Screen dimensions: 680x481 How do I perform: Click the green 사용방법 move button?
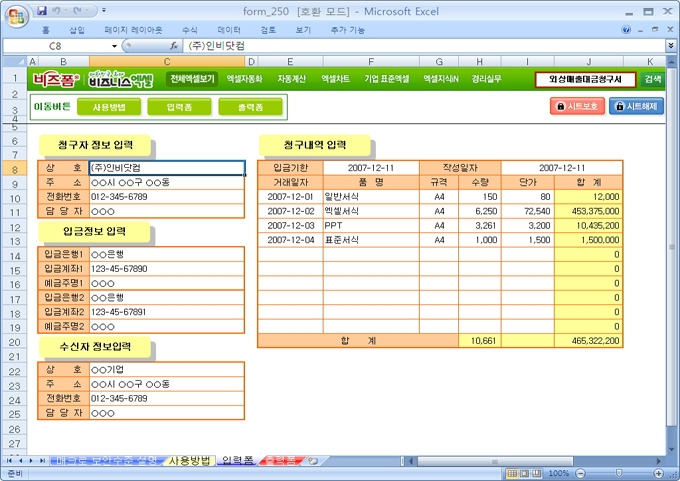(x=109, y=107)
